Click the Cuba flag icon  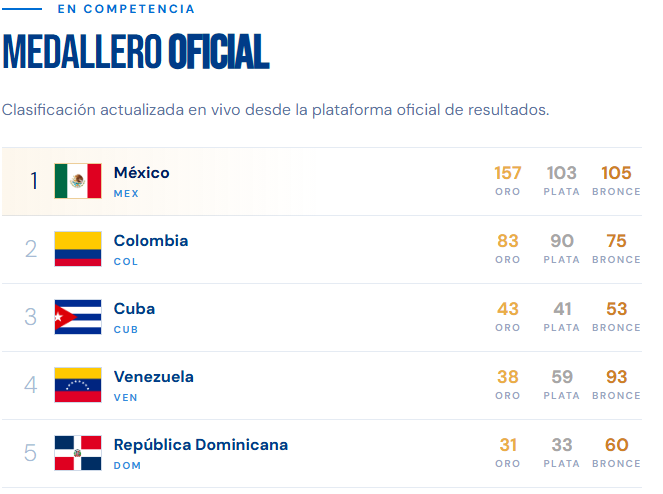tap(78, 317)
